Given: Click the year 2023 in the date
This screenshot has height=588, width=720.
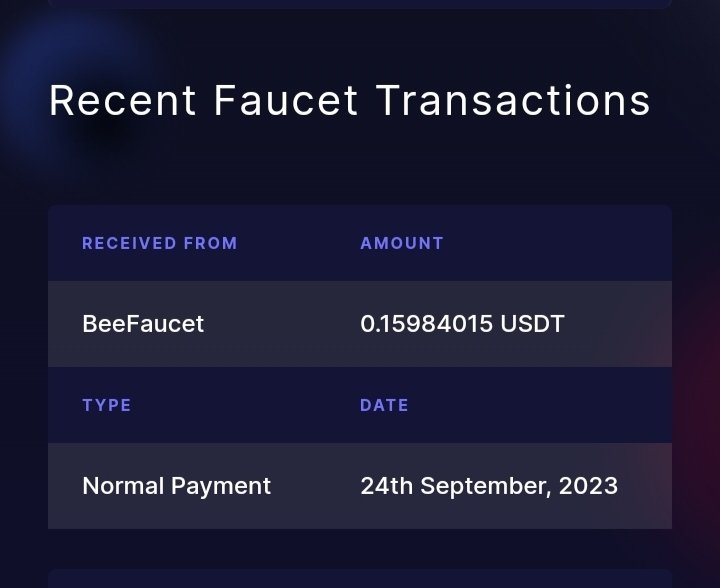Looking at the screenshot, I should point(588,486).
